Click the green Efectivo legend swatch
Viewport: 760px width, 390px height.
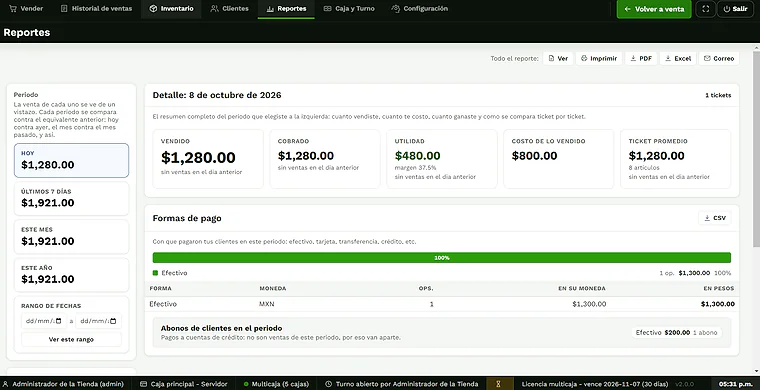(155, 273)
